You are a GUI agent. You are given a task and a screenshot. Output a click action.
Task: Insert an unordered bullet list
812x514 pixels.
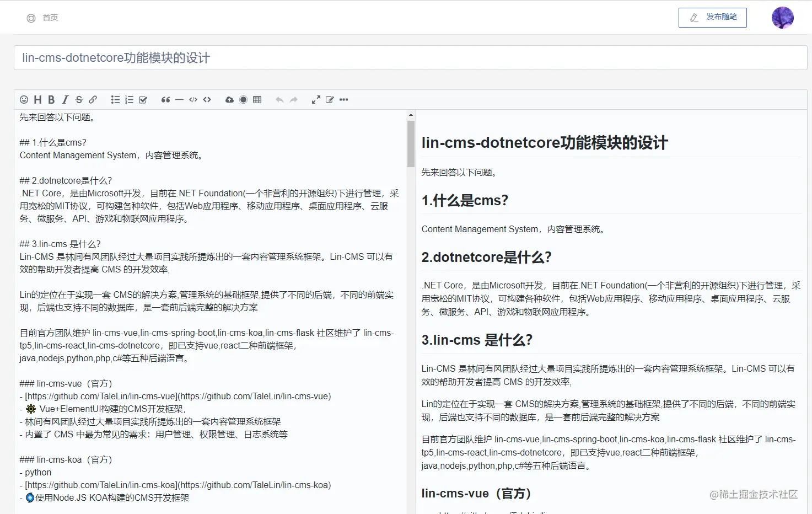pyautogui.click(x=115, y=100)
